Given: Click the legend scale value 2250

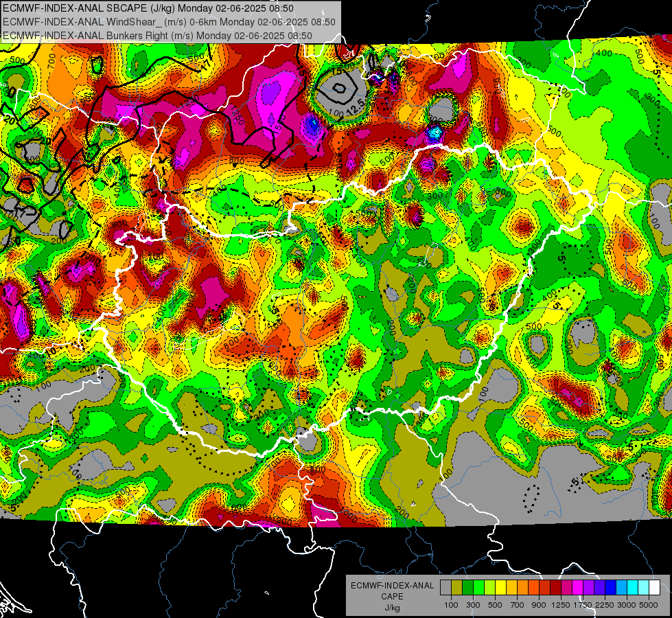Looking at the screenshot, I should 605,605.
